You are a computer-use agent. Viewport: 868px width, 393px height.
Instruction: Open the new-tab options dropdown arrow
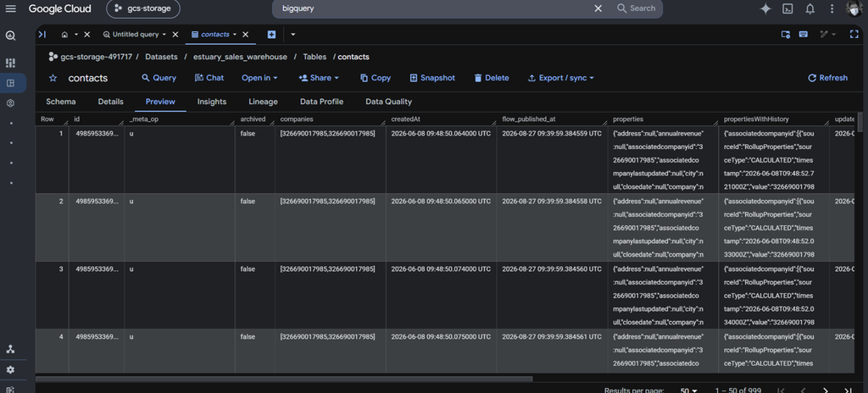click(292, 35)
